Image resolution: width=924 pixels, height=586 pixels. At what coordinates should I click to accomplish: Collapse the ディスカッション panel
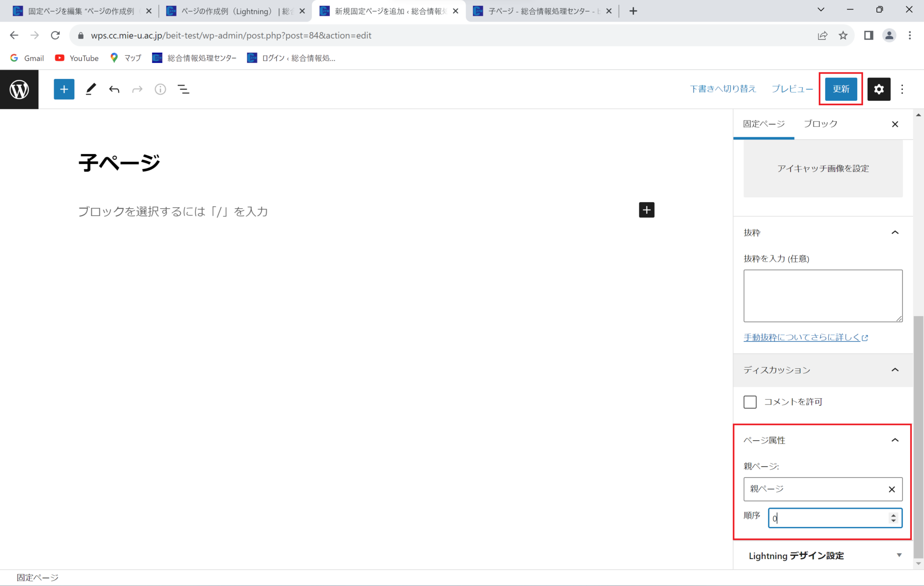coord(895,370)
